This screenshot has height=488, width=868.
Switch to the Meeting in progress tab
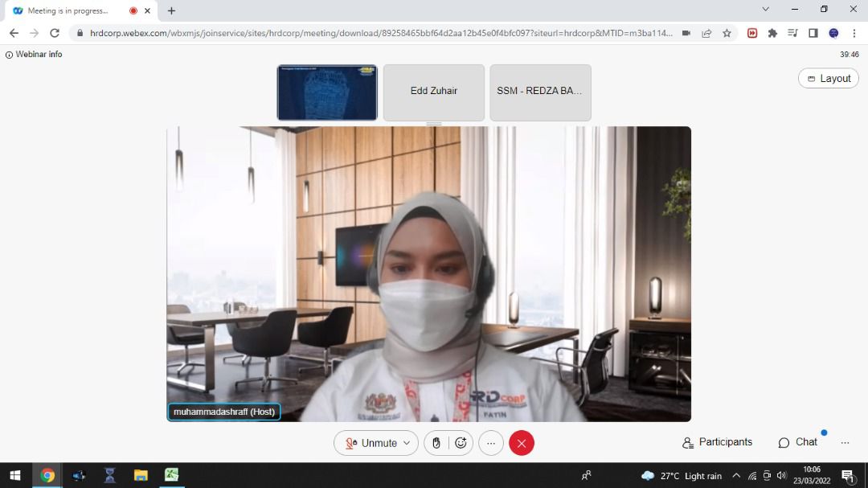click(x=68, y=10)
